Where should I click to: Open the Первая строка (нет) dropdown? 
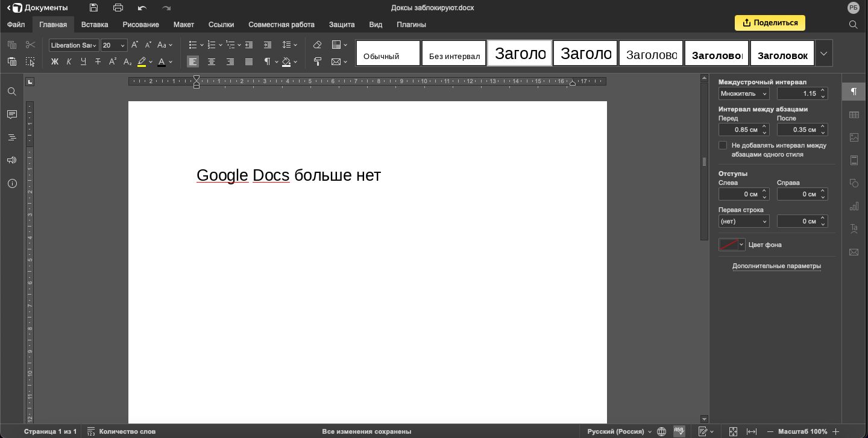click(744, 221)
